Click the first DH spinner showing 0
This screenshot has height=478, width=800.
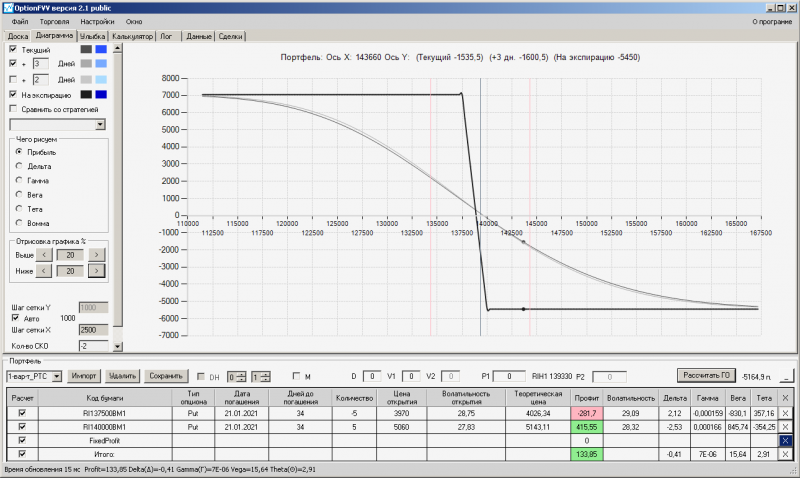pos(237,377)
